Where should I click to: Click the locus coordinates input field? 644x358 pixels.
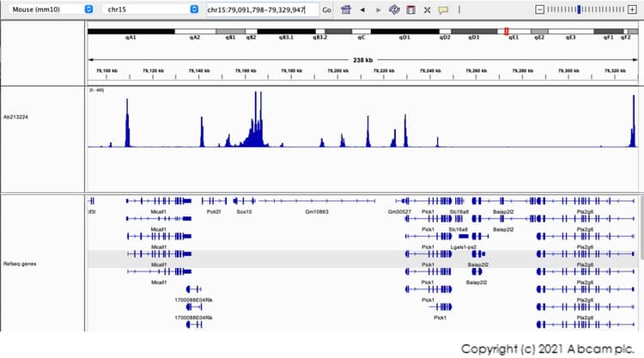point(262,9)
